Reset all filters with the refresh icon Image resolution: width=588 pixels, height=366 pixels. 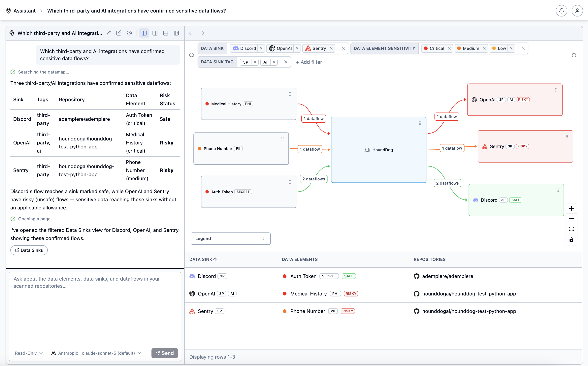click(574, 55)
